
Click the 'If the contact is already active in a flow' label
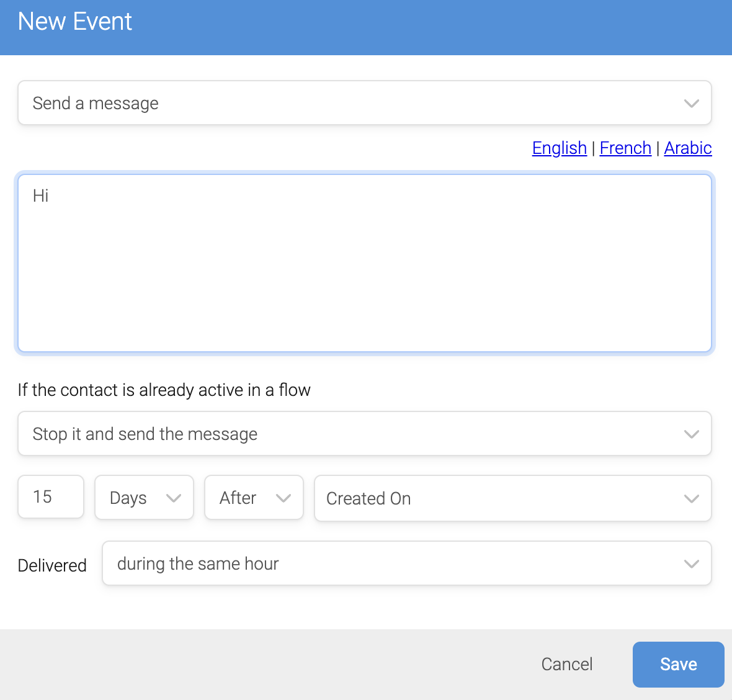tap(164, 390)
